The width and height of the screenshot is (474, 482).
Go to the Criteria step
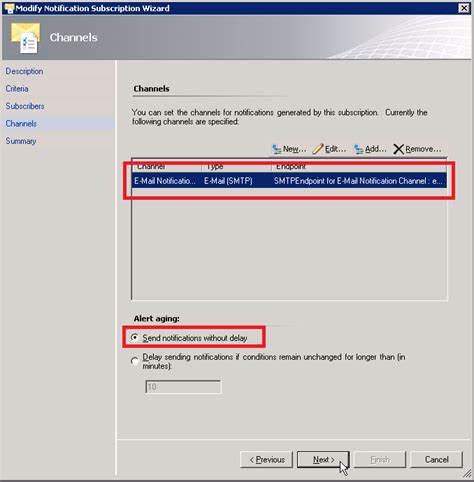(x=17, y=89)
